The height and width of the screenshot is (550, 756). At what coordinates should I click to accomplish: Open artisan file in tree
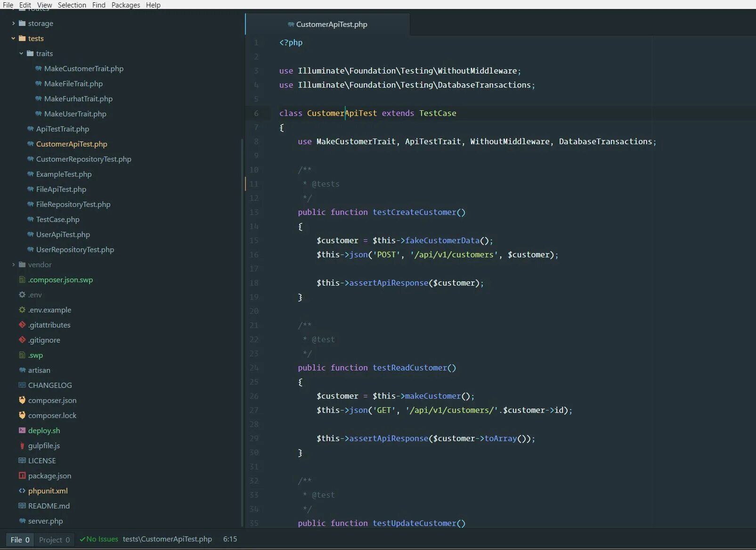(x=39, y=370)
